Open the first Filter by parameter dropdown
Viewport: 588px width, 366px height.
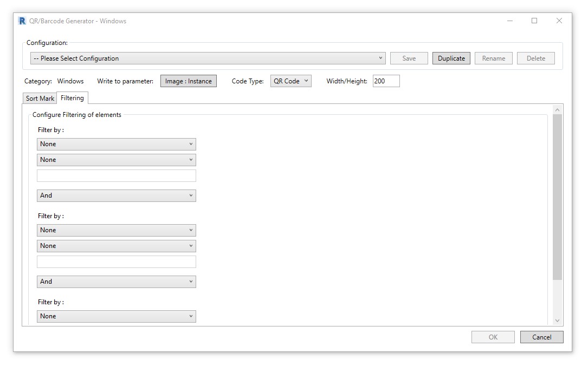point(116,144)
